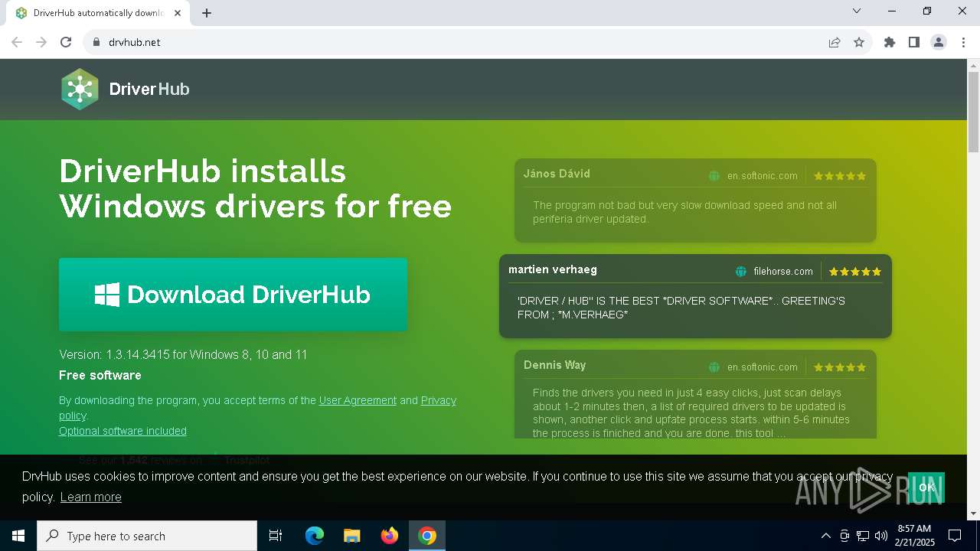
Task: Close the DriverHub browser tab
Action: [x=179, y=13]
